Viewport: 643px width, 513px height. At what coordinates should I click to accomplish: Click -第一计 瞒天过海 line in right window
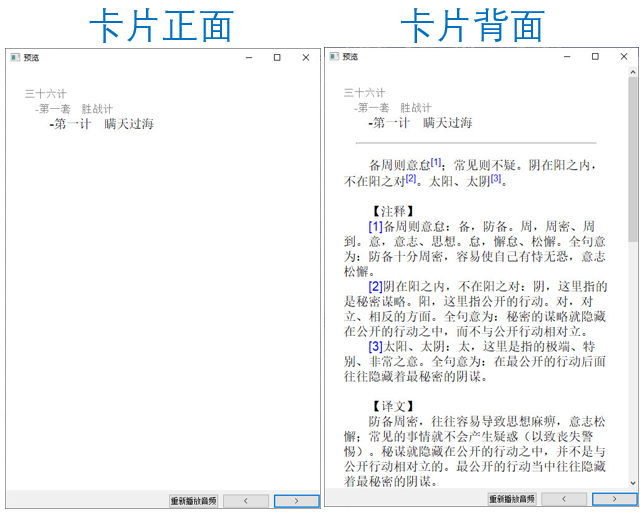click(x=421, y=123)
